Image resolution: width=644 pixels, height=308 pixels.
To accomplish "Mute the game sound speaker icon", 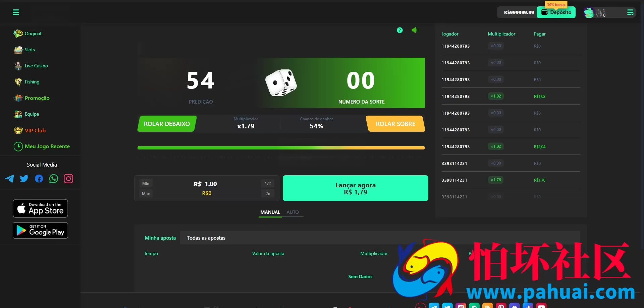I will pyautogui.click(x=415, y=30).
